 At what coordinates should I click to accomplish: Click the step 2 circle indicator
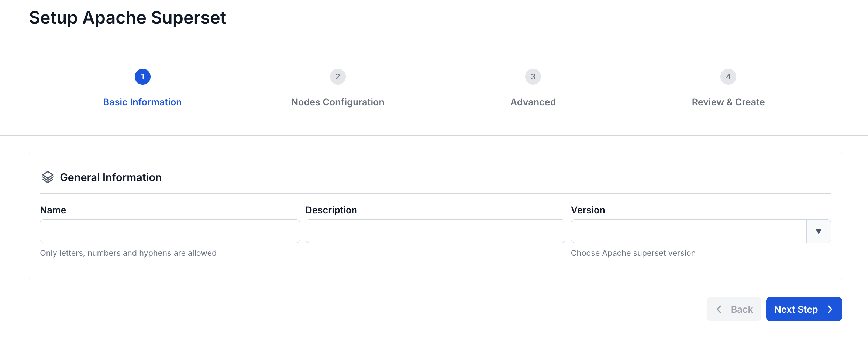coord(338,77)
